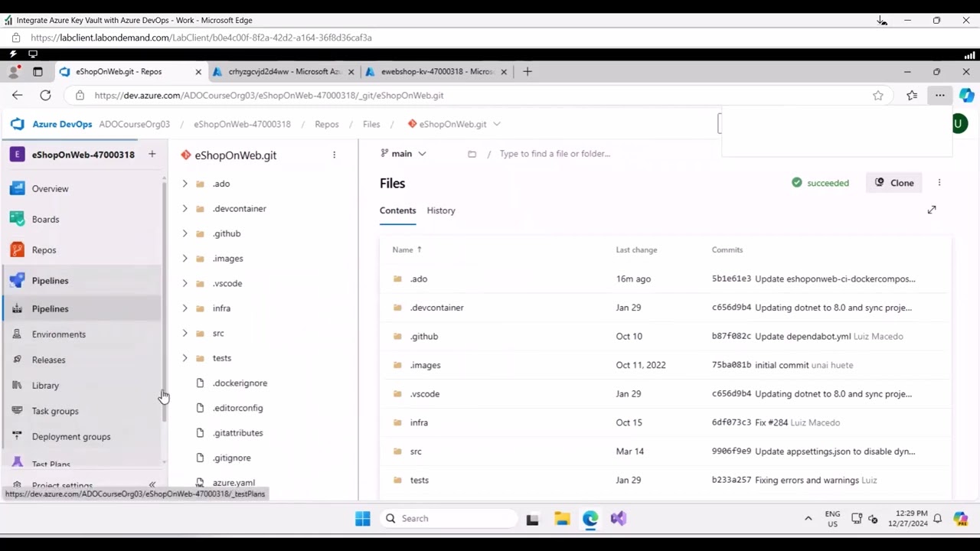Open tests folder in Contents list

[x=419, y=480]
